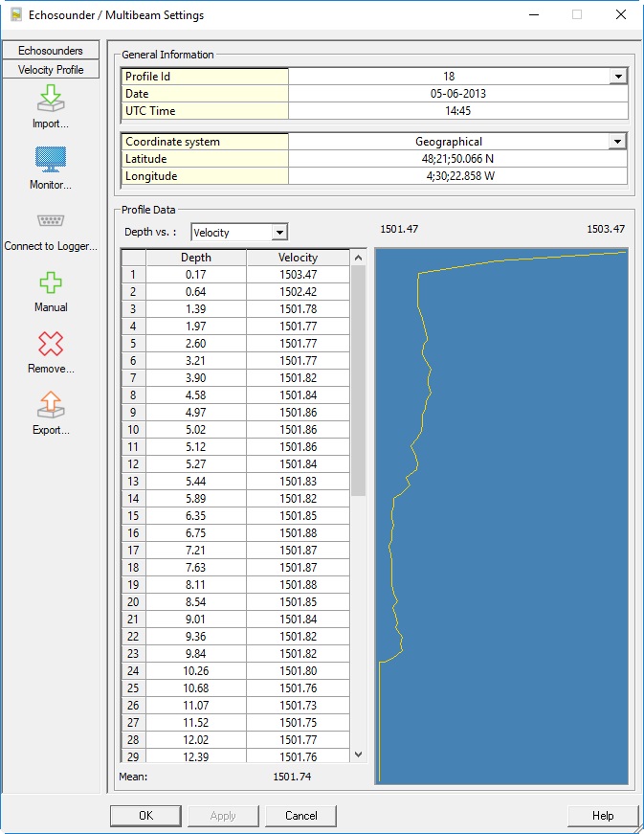The width and height of the screenshot is (644, 834).
Task: Select row 10 header in the table
Action: click(x=133, y=430)
